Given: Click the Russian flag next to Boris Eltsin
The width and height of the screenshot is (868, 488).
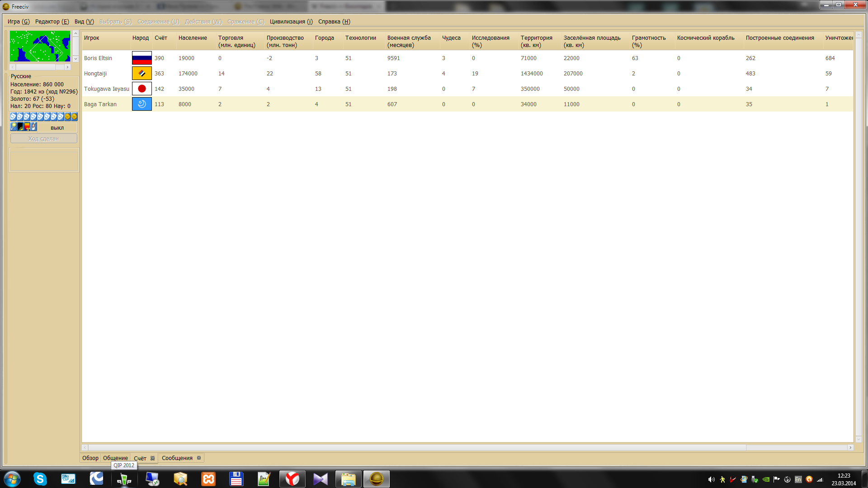Looking at the screenshot, I should [x=142, y=58].
